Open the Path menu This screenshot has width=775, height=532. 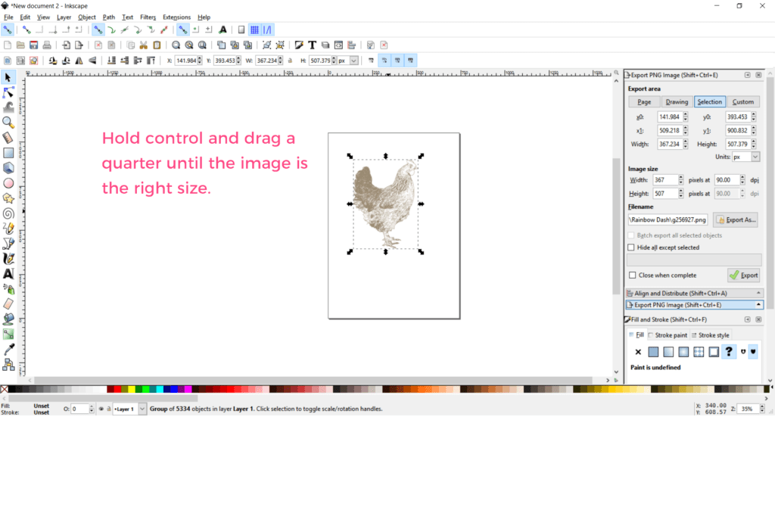pyautogui.click(x=109, y=17)
